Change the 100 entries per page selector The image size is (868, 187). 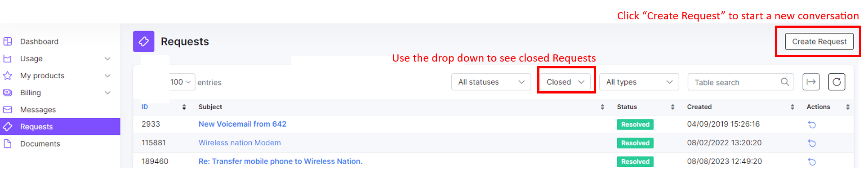pyautogui.click(x=181, y=82)
